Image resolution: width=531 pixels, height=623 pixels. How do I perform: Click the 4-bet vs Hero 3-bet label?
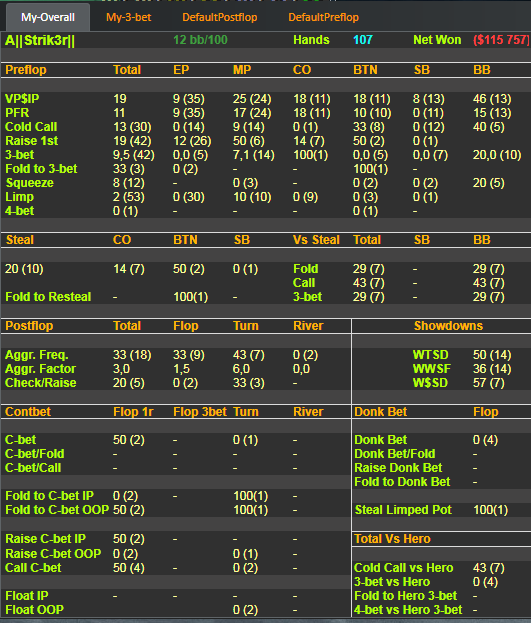tap(408, 609)
